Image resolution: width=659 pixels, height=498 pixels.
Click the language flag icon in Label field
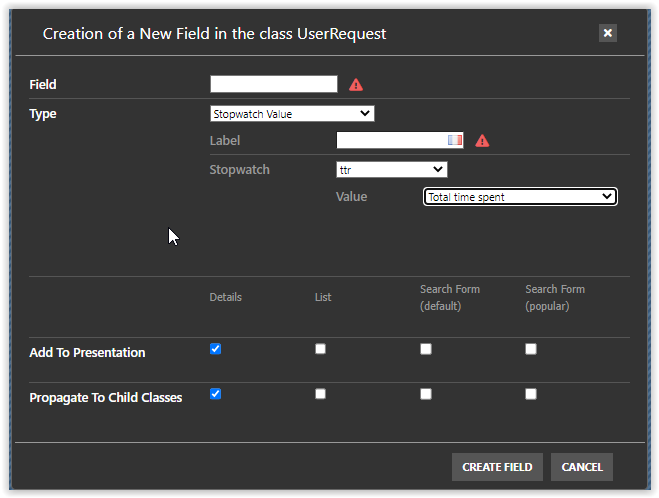point(455,141)
